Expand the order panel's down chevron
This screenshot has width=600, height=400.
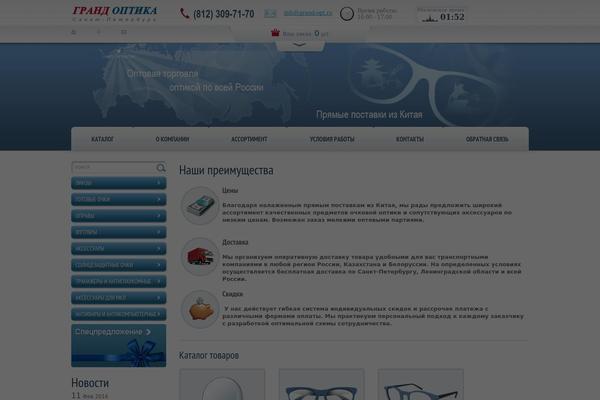(300, 45)
